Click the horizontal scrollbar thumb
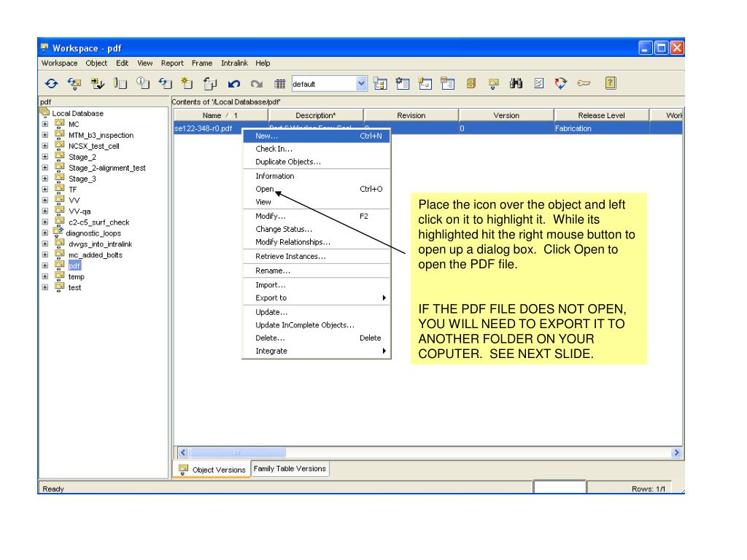 (237, 452)
